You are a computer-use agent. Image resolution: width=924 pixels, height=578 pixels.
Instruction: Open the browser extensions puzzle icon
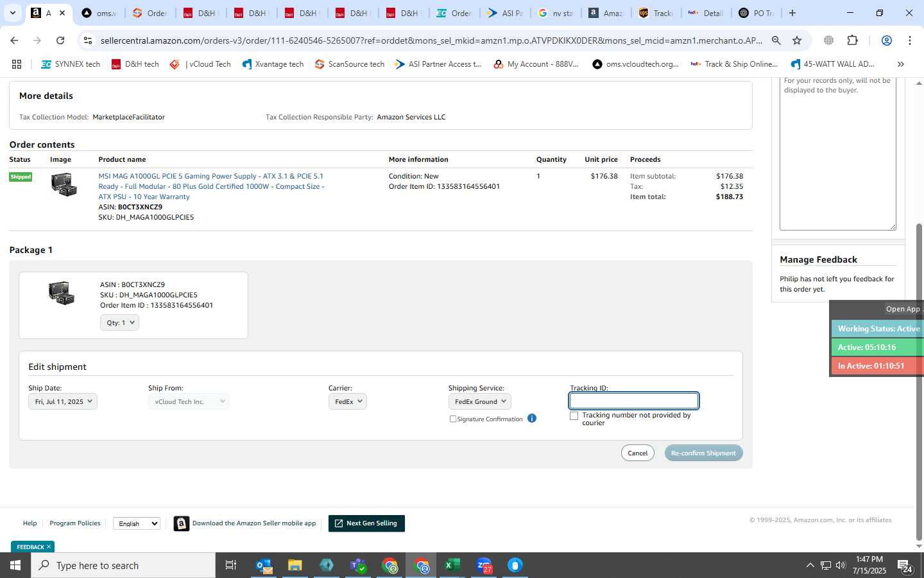point(852,40)
